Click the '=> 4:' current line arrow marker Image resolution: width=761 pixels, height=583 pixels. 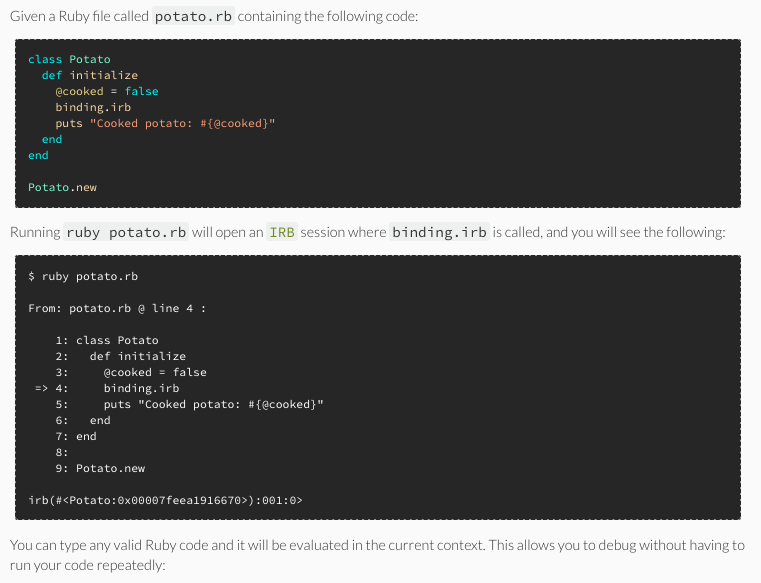51,388
